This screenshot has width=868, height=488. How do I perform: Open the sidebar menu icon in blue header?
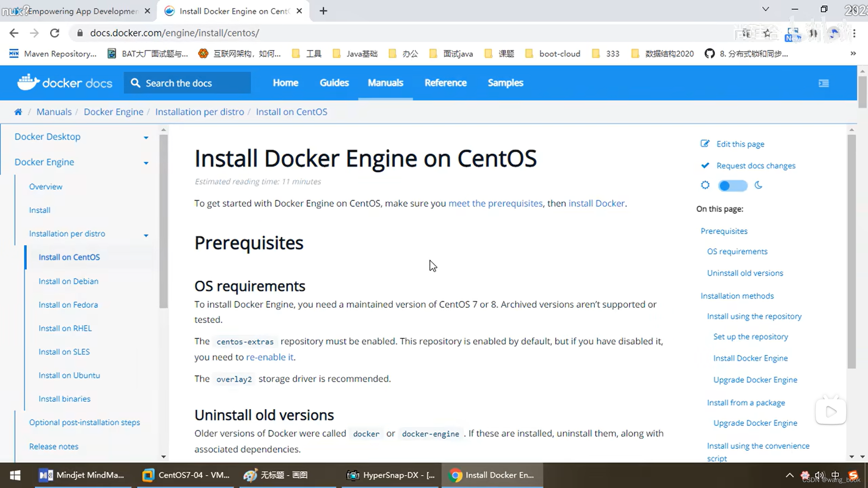(824, 83)
